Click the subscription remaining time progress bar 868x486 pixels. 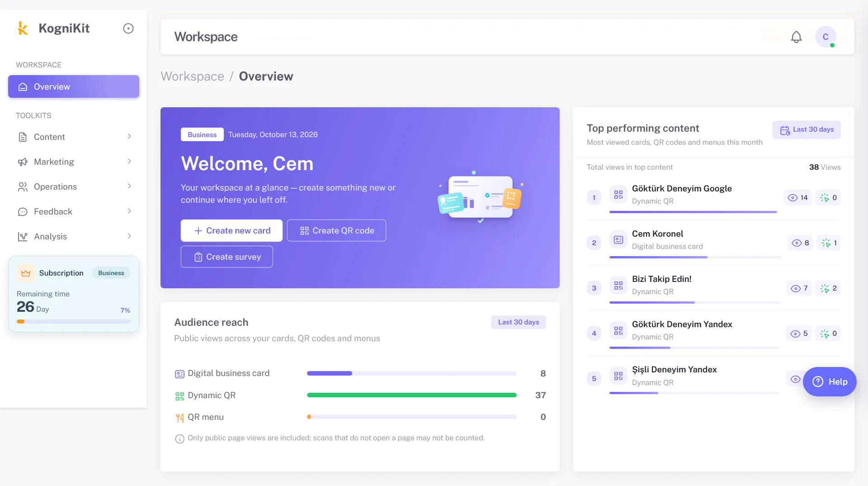pyautogui.click(x=74, y=322)
